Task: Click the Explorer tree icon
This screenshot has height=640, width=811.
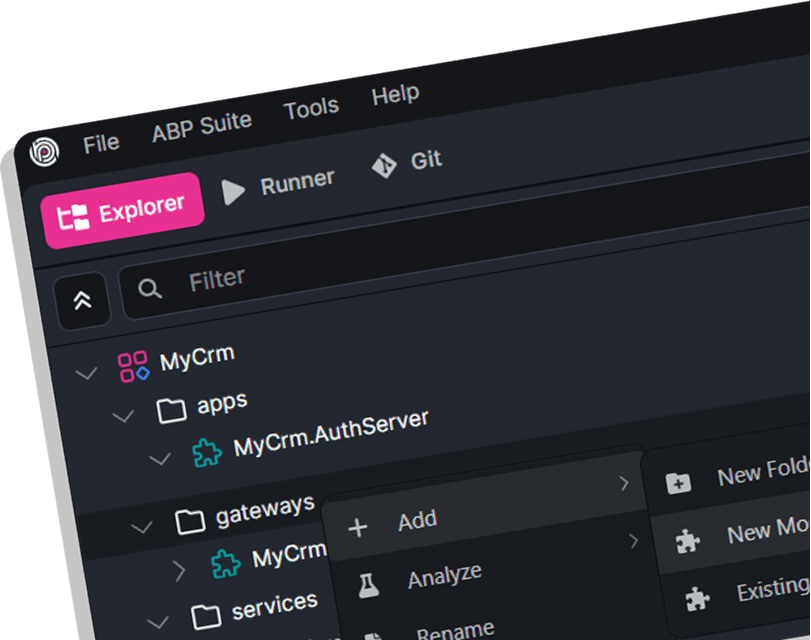Action: pos(73,218)
